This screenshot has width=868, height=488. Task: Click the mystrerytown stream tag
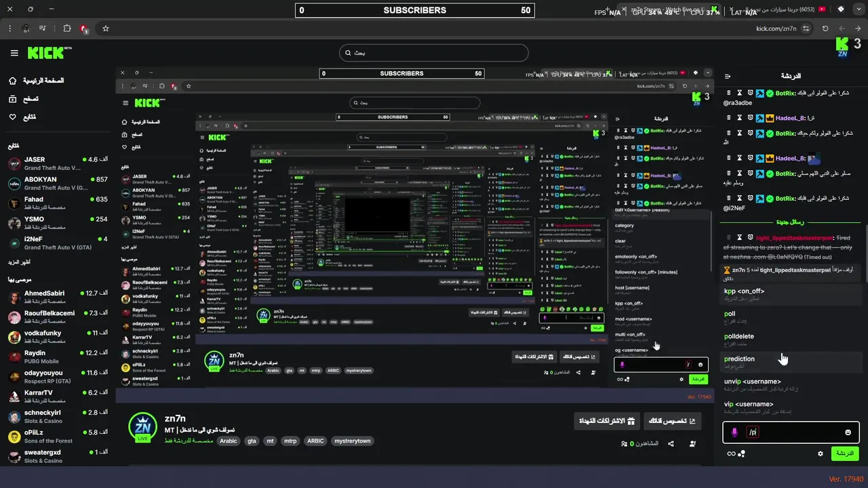(x=353, y=441)
